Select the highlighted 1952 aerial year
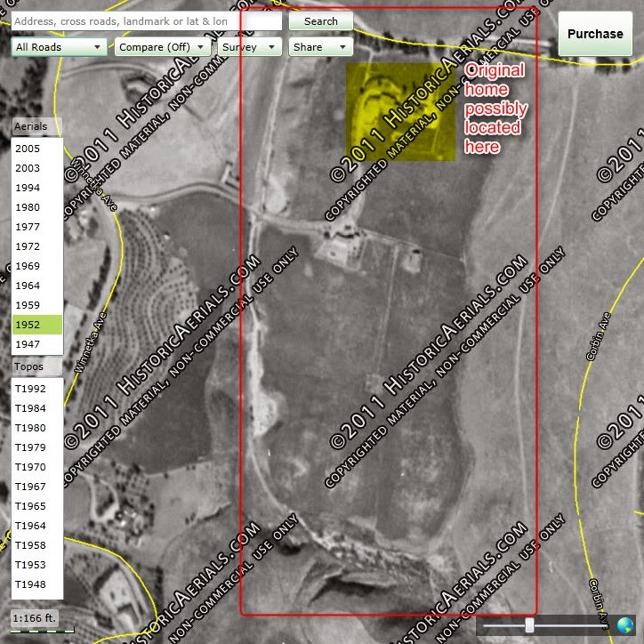Viewport: 644px width, 644px height. pos(37,325)
